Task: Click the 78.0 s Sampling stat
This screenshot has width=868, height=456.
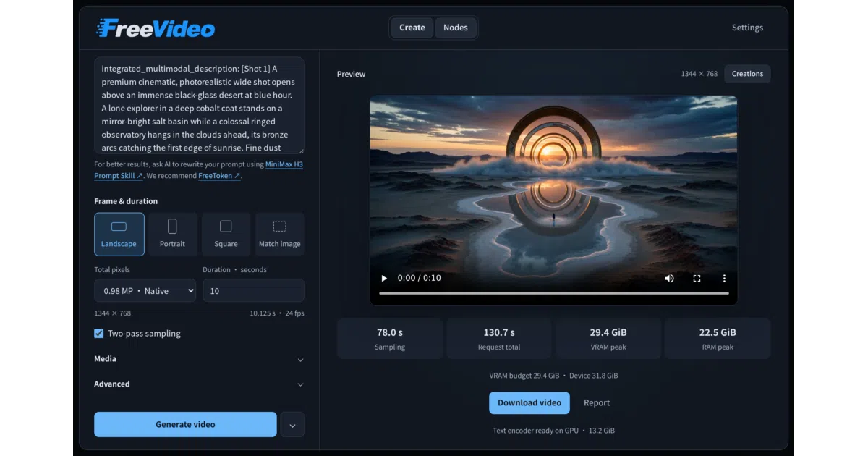Action: [x=390, y=339]
